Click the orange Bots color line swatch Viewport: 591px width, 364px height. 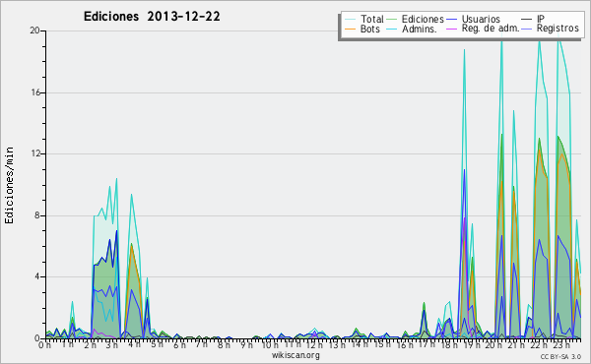(350, 29)
